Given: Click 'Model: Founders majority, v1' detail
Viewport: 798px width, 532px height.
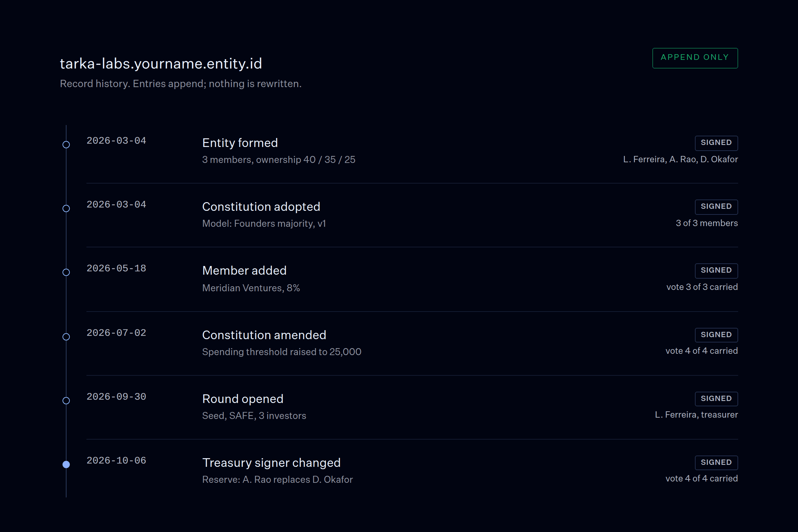Looking at the screenshot, I should pyautogui.click(x=264, y=223).
